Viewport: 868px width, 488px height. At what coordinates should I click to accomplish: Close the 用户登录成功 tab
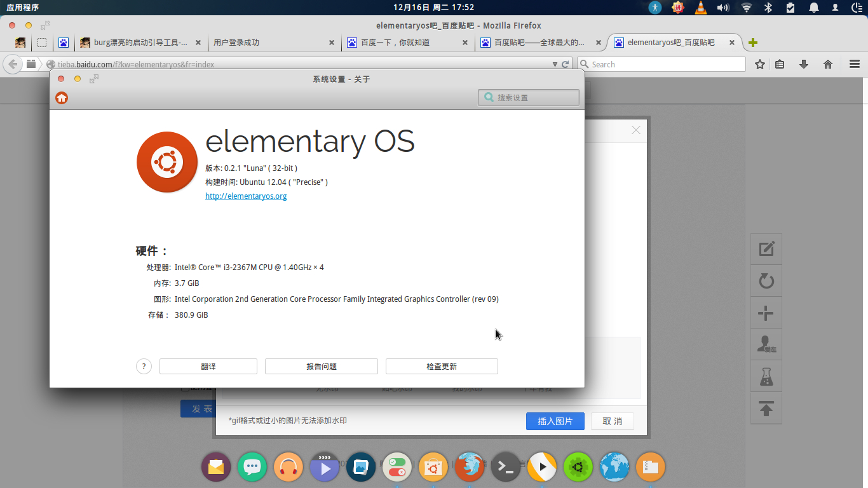tap(331, 43)
